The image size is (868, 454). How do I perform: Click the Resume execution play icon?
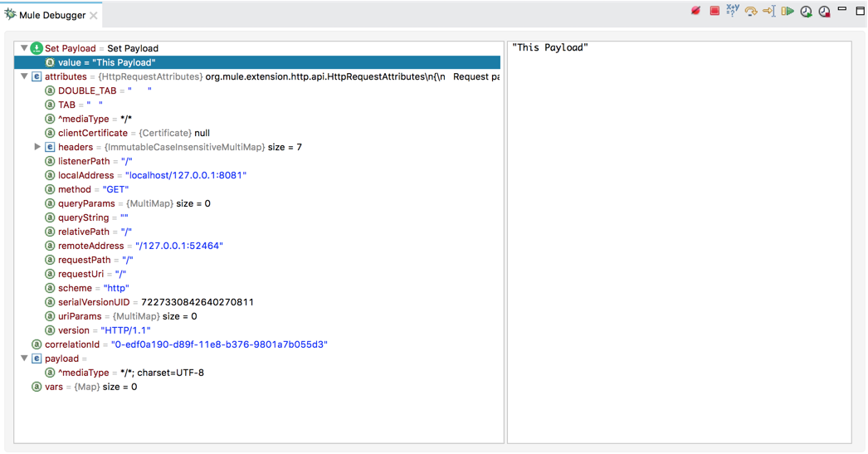pyautogui.click(x=787, y=12)
